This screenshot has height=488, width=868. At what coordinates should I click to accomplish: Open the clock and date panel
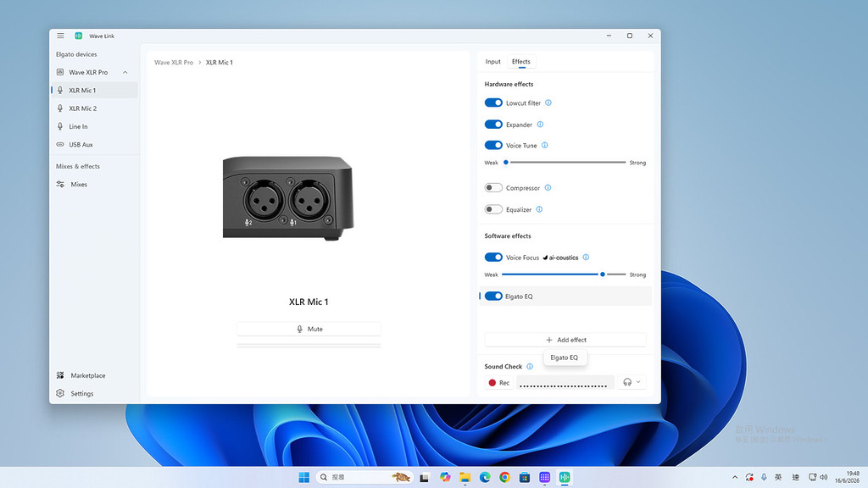click(848, 477)
